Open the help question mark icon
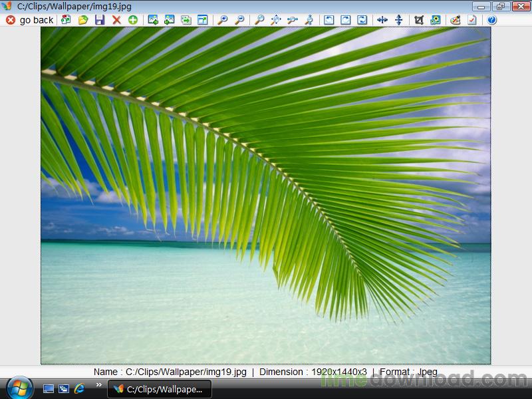Viewport: 532px width, 399px height. [x=492, y=20]
